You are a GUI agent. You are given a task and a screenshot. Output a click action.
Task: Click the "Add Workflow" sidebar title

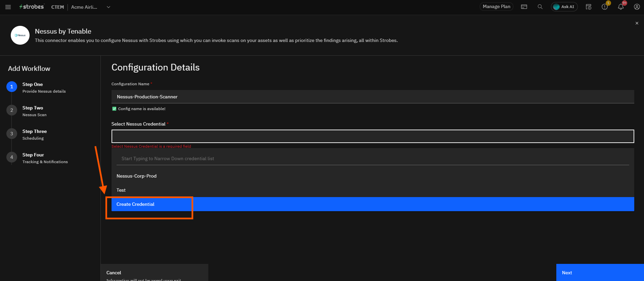[29, 68]
